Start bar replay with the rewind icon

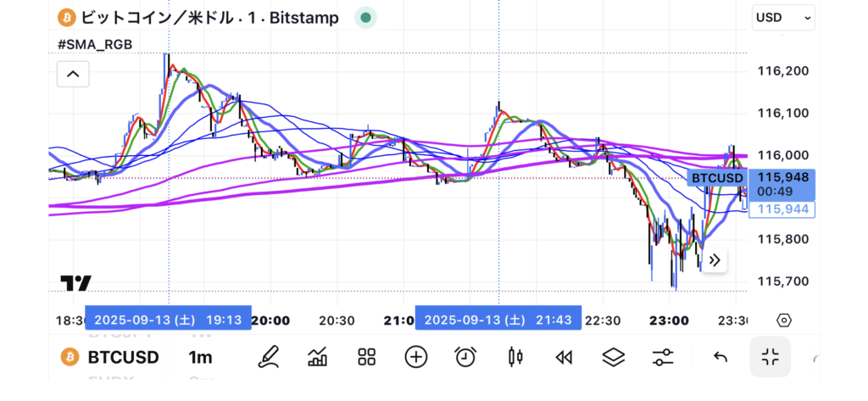(564, 357)
